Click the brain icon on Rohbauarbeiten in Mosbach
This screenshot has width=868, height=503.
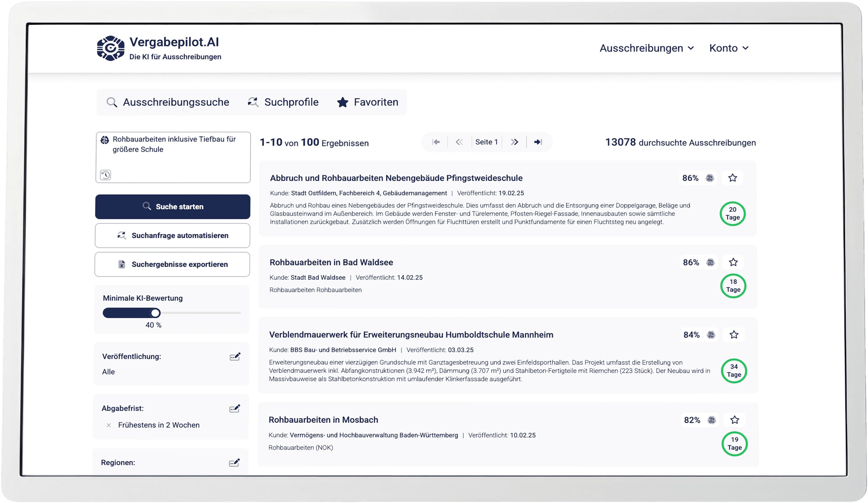pyautogui.click(x=711, y=420)
